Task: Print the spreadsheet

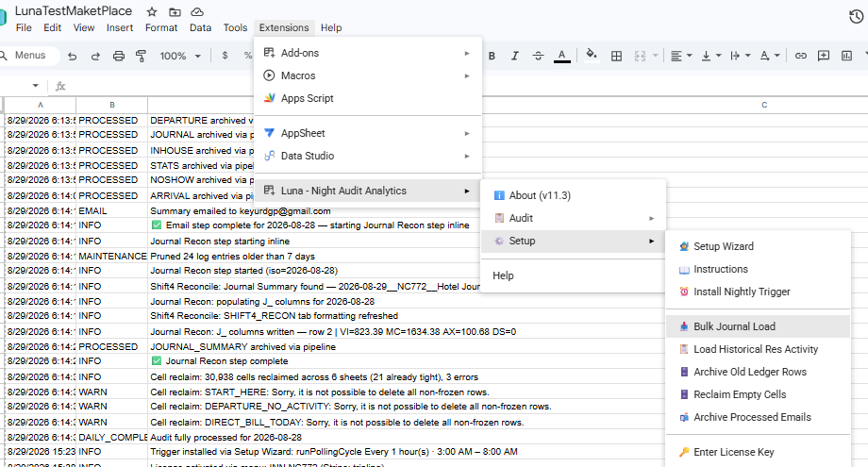Action: pos(119,56)
